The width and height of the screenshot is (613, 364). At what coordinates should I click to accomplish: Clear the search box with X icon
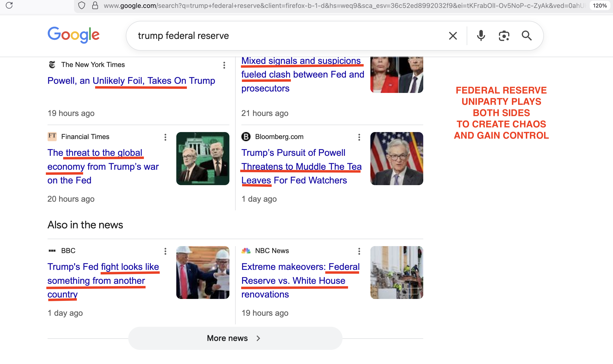[x=453, y=36]
